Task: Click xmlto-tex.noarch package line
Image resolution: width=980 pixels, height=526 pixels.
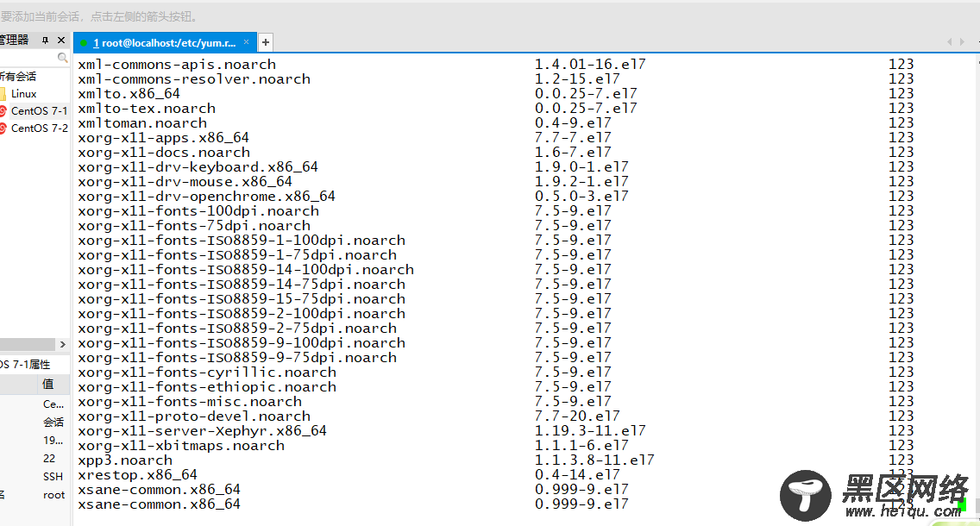Action: point(147,109)
